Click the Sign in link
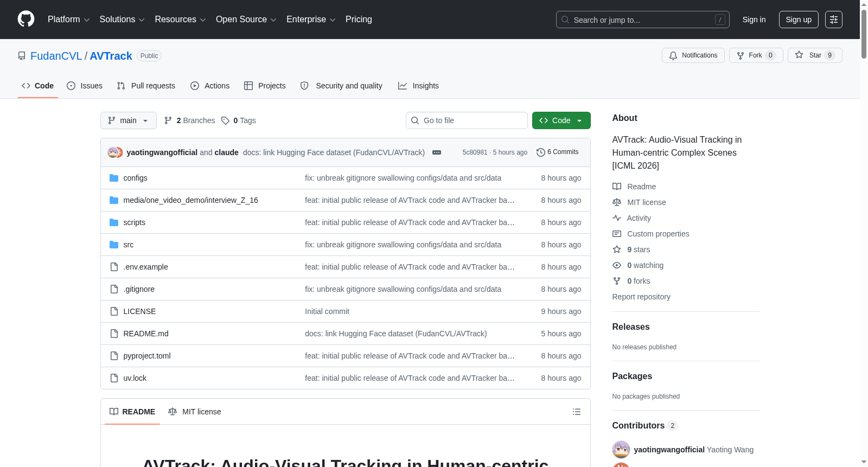This screenshot has height=467, width=868. tap(754, 20)
